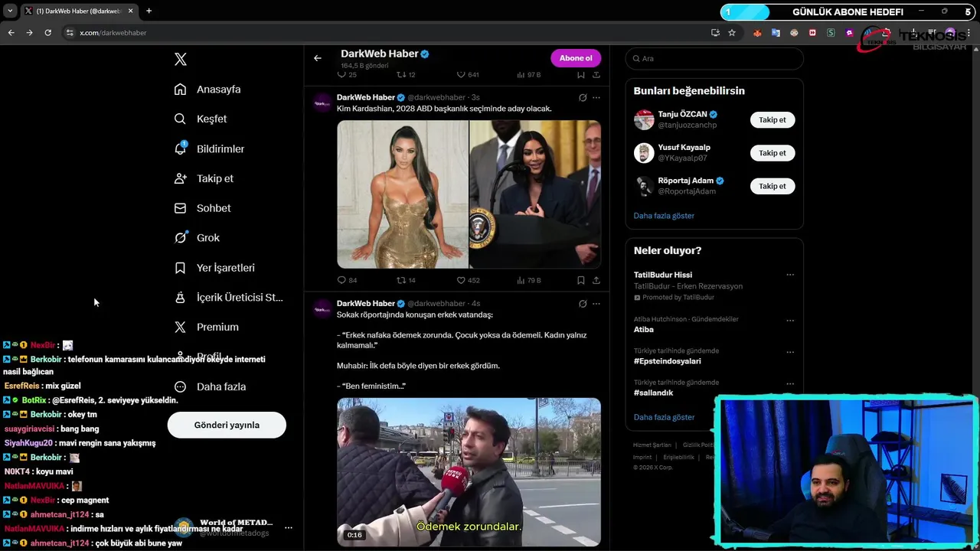
Task: Click Gönderi yayınla button
Action: [x=227, y=425]
